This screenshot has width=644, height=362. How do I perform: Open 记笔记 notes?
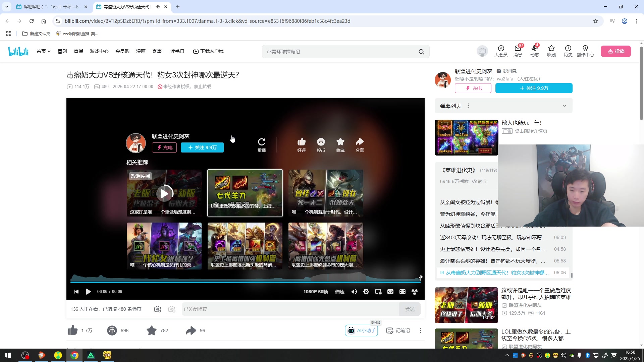pos(398,330)
